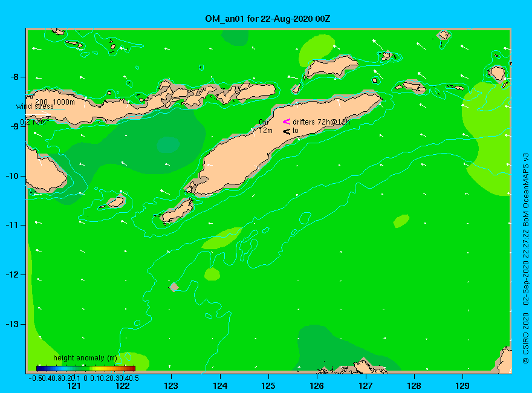Image resolution: width=532 pixels, height=393 pixels.
Task: Click longitude label 124
Action: pos(220,386)
